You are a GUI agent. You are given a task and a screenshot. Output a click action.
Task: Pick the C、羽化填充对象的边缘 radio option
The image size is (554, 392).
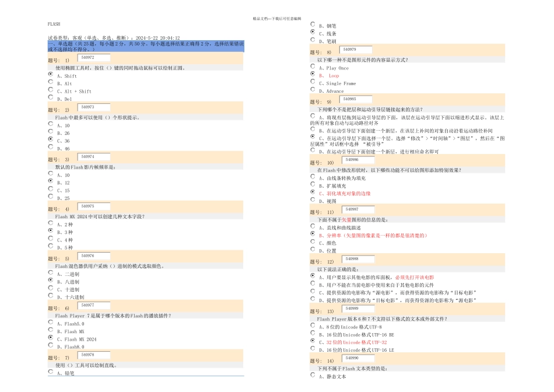coord(313,191)
